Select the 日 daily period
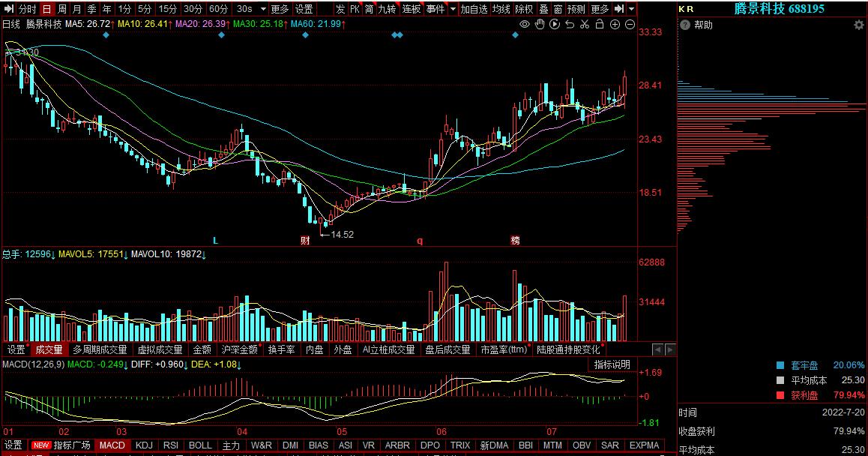Image resolution: width=868 pixels, height=456 pixels. (x=47, y=9)
